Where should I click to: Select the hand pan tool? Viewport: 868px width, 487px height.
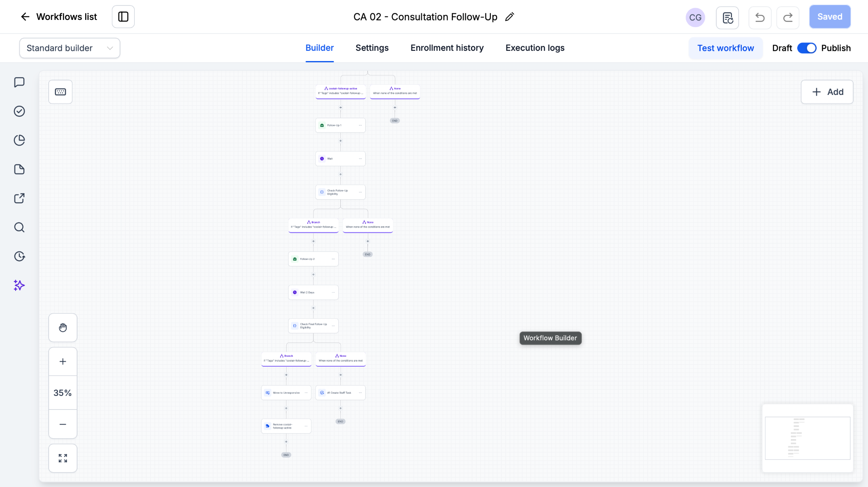point(63,328)
